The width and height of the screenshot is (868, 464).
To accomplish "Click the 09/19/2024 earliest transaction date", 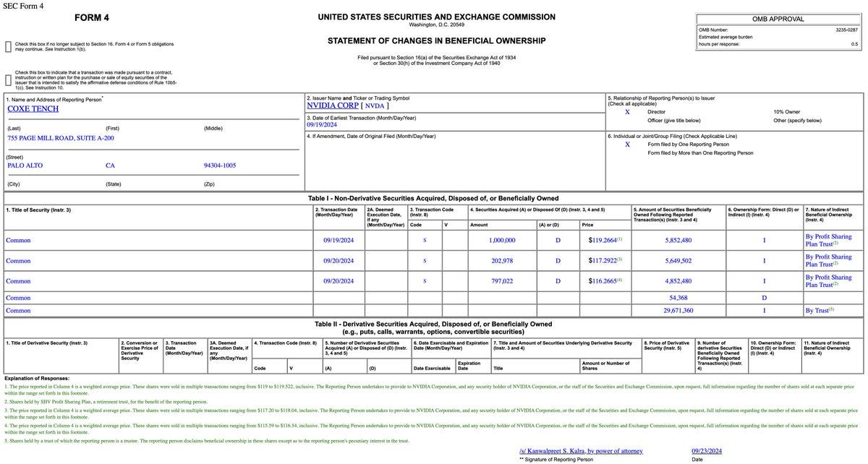I will pos(322,124).
